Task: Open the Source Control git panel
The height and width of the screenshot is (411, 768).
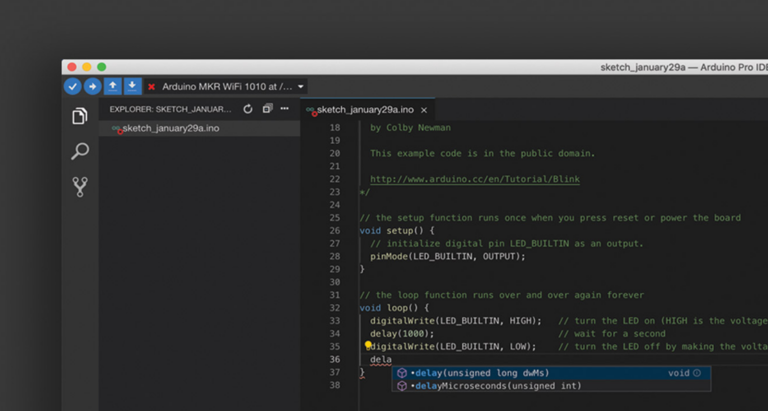Action: click(x=80, y=186)
